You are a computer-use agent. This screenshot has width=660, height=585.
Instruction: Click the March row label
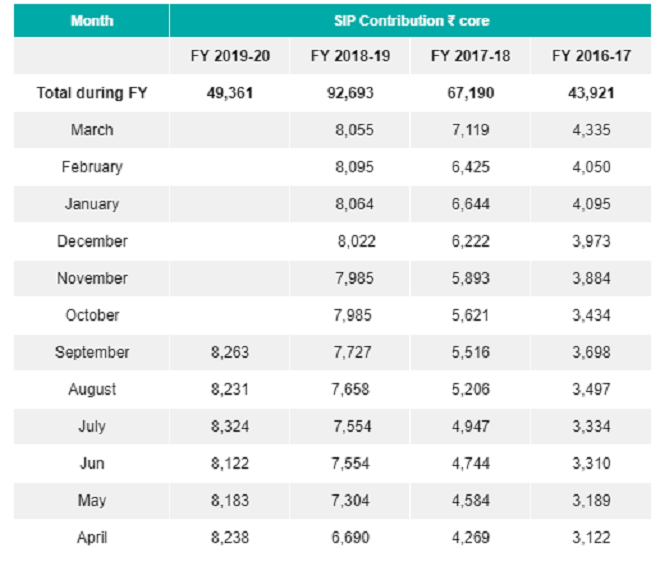click(92, 130)
